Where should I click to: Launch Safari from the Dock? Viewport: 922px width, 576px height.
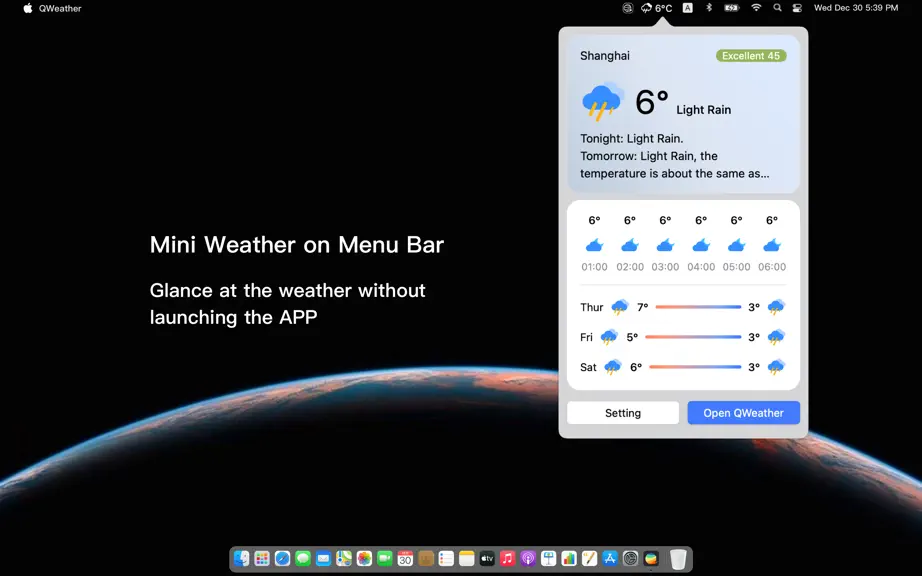point(283,558)
